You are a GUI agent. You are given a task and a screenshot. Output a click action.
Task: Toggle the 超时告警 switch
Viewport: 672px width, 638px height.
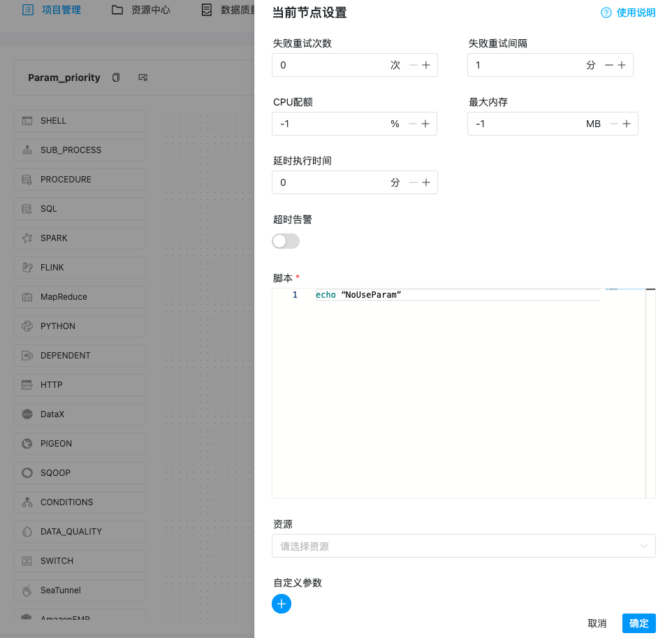(x=286, y=241)
